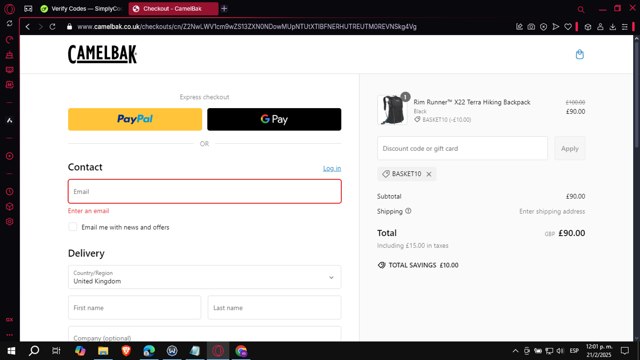Launch Brave browser from taskbar
Image resolution: width=640 pixels, height=360 pixels.
[x=126, y=351]
